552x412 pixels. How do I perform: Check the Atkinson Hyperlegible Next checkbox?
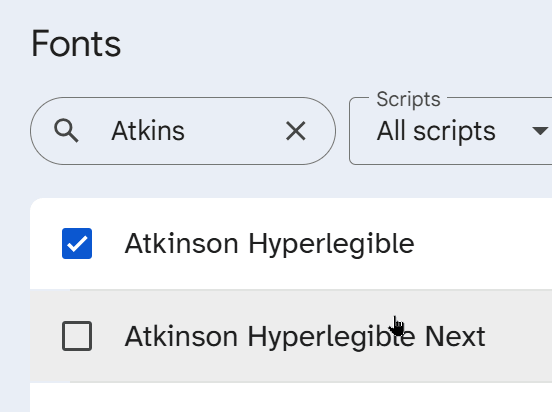(77, 336)
